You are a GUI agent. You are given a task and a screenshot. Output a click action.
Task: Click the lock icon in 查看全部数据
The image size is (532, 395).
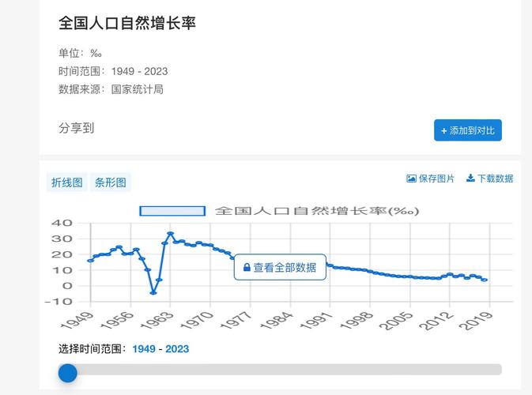[x=247, y=268]
